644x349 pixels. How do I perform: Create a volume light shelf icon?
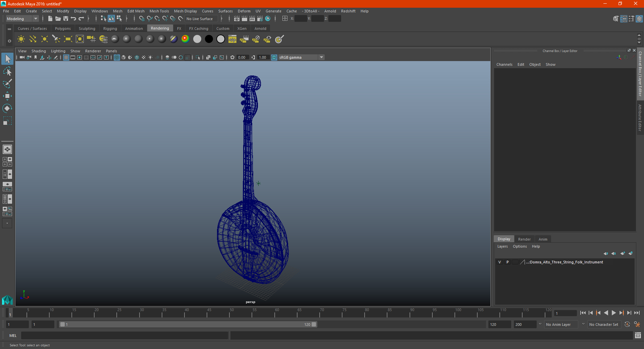click(80, 39)
